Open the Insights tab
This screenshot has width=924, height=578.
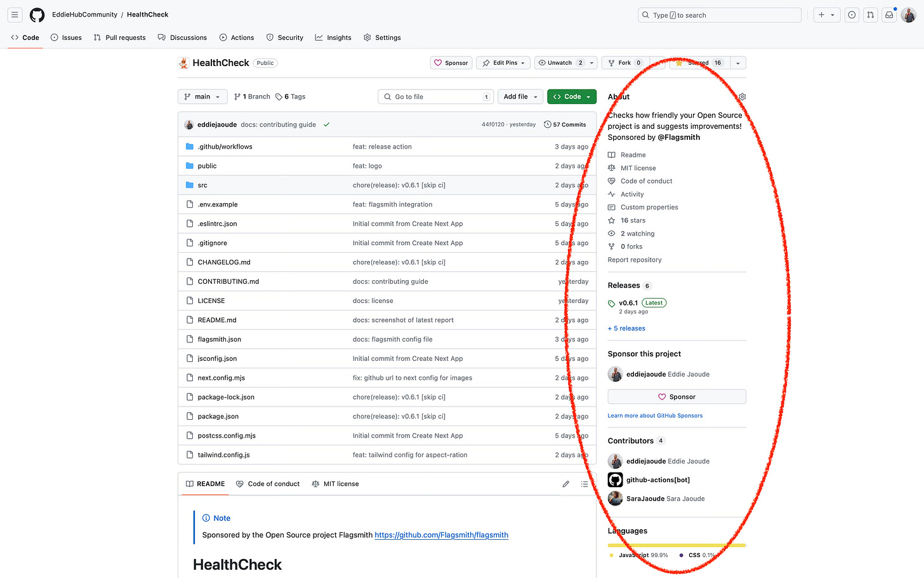pos(333,37)
